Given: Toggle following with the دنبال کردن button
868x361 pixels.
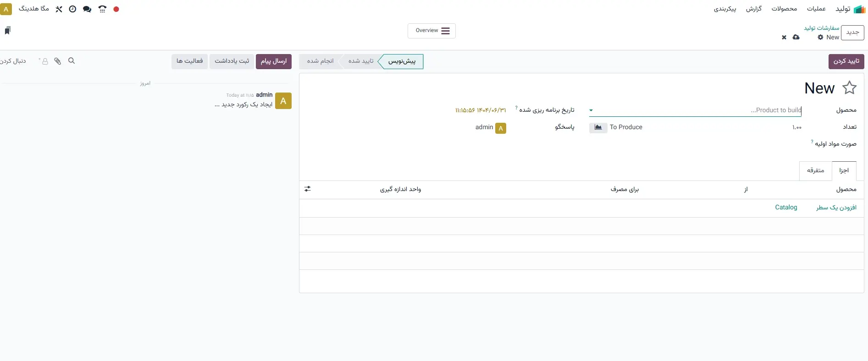Looking at the screenshot, I should pos(13,61).
